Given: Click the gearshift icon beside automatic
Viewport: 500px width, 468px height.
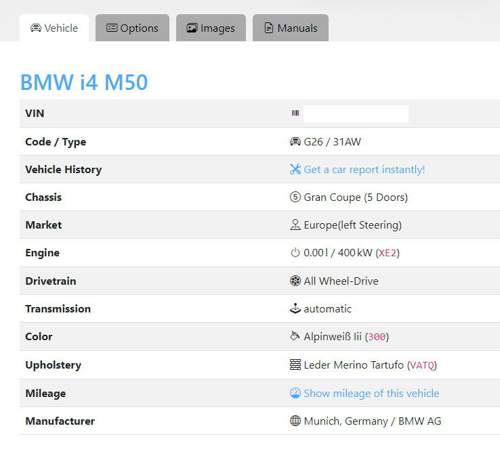Looking at the screenshot, I should point(295,309).
